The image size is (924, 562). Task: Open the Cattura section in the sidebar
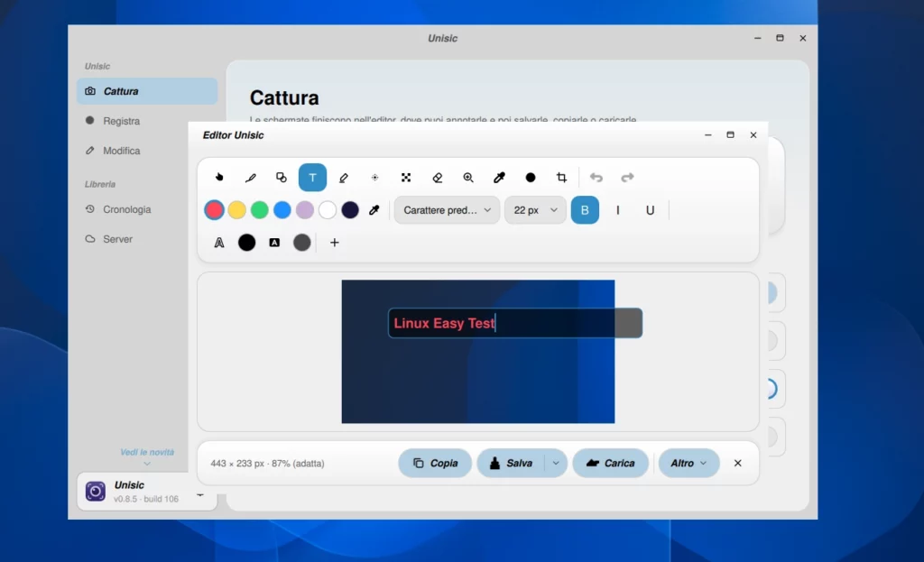pos(147,91)
